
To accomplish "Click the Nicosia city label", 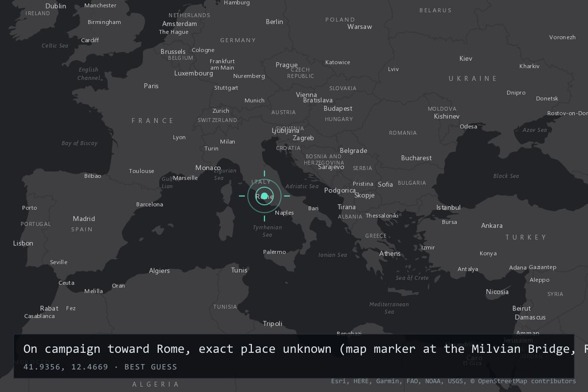I will pyautogui.click(x=497, y=292).
